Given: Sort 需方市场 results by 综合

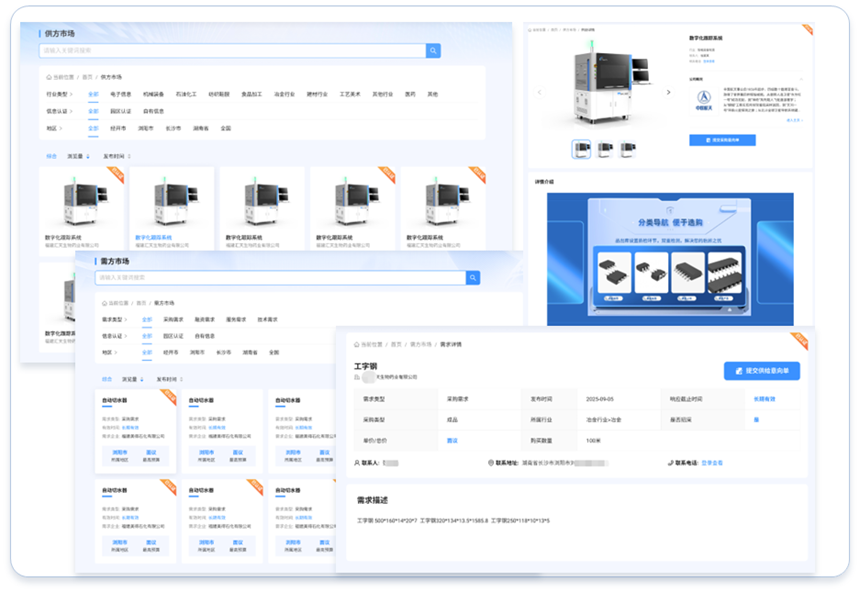Looking at the screenshot, I should point(107,379).
